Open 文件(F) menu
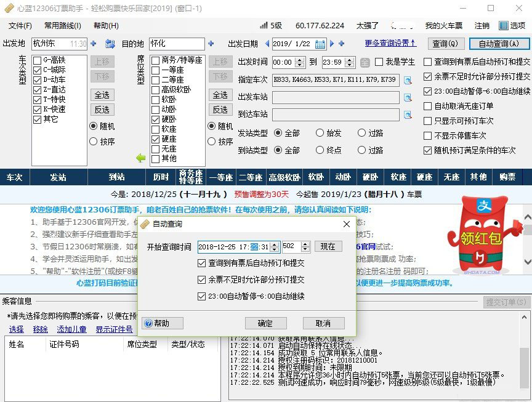Screen dimensions: 532x402 20,26
